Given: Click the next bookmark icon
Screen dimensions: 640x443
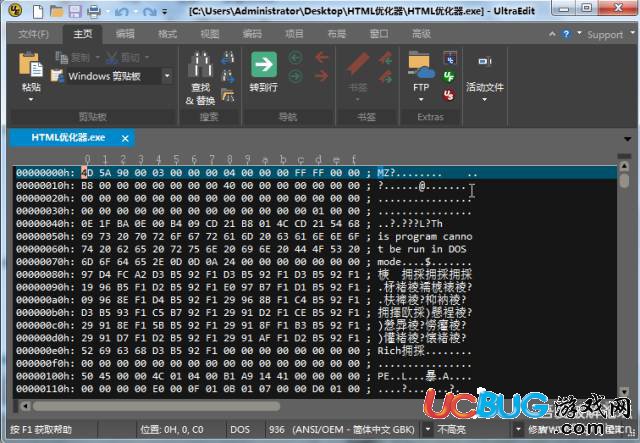Looking at the screenshot, I should tap(385, 76).
